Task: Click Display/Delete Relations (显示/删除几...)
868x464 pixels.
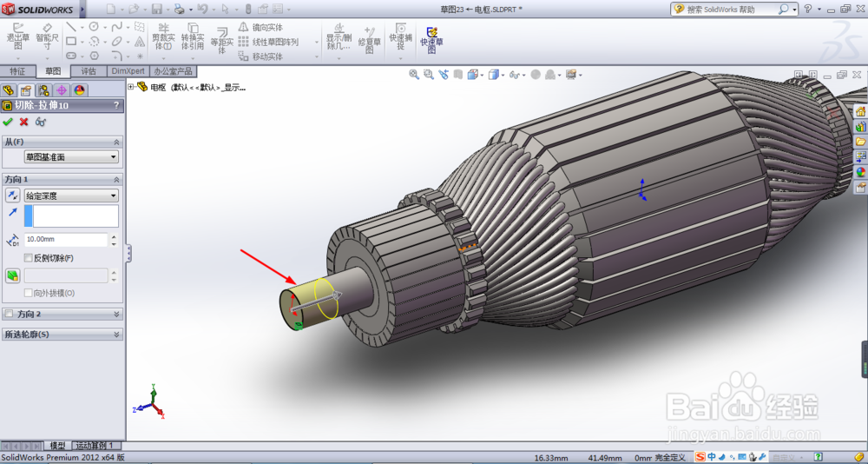Action: point(339,37)
